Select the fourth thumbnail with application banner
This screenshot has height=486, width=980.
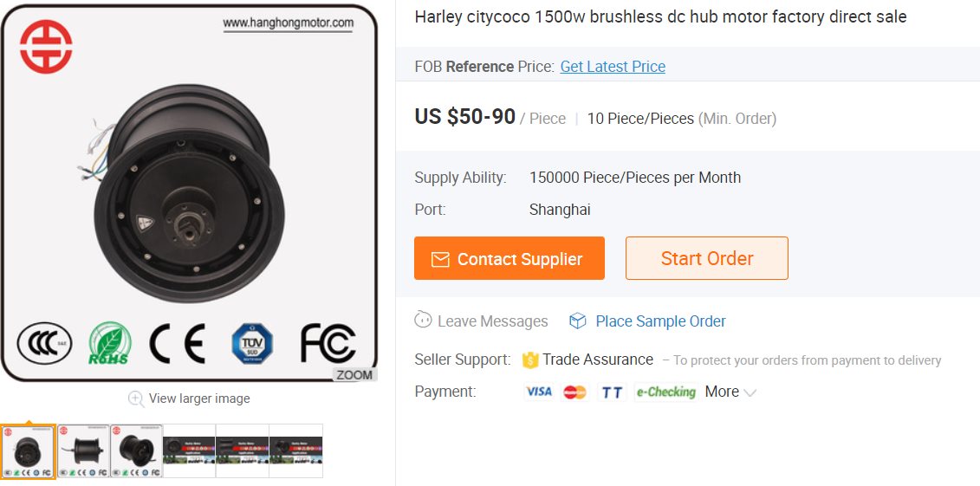click(190, 451)
